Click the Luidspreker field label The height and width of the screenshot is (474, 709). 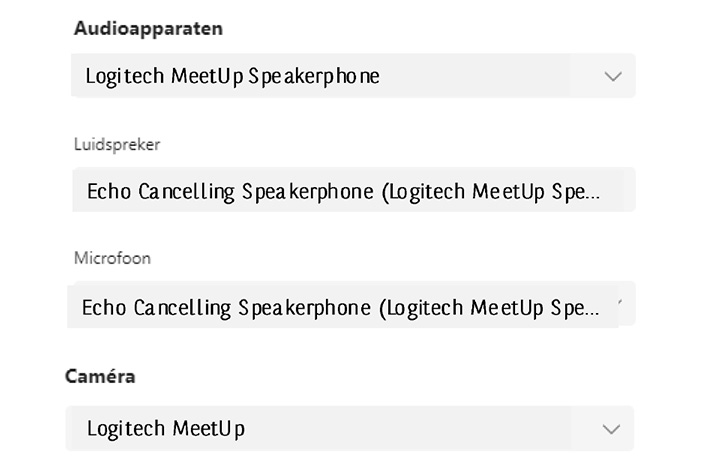coord(117,144)
